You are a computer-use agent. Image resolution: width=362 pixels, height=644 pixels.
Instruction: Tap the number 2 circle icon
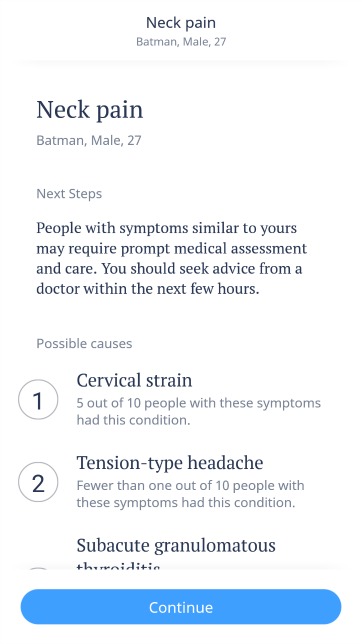(x=38, y=482)
